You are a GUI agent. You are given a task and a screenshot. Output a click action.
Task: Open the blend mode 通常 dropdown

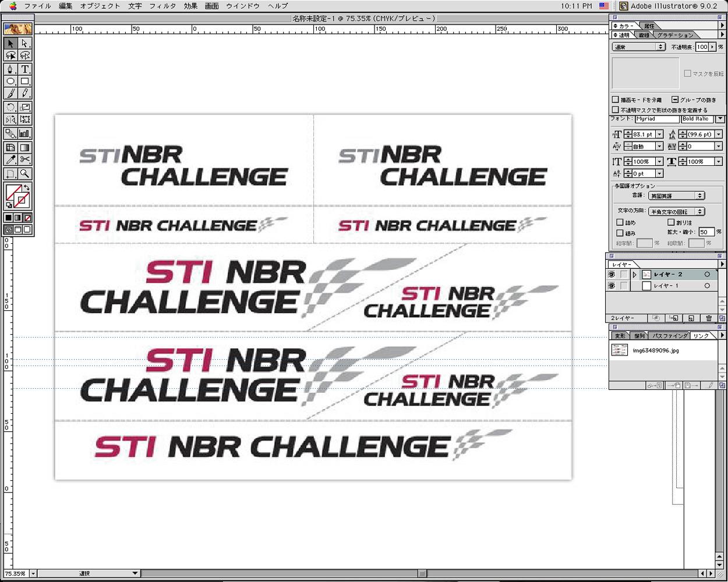[639, 47]
